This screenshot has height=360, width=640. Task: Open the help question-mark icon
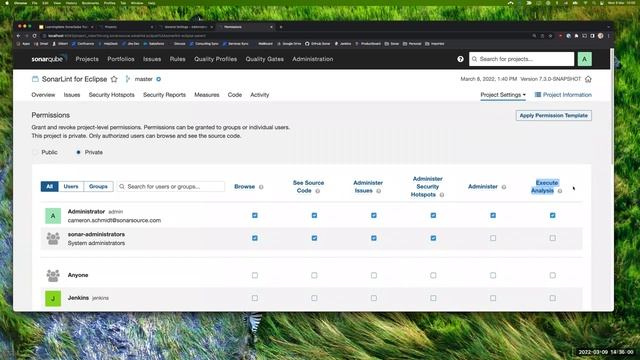460,59
